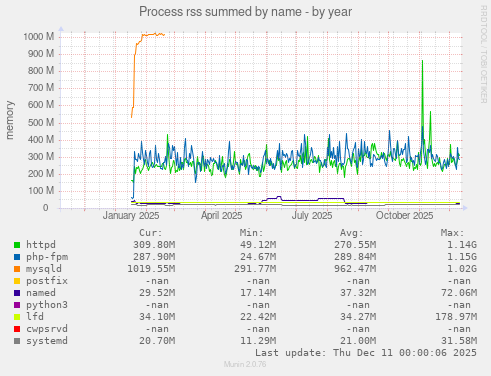Click the orange mysqld line plateau near 1000 M
This screenshot has width=491, height=376.
click(153, 34)
